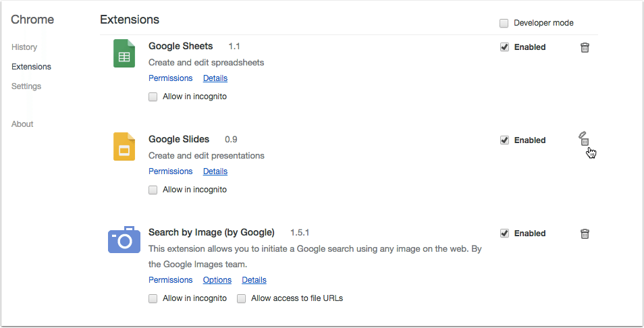Click the Google Sheets extension icon
This screenshot has width=644, height=328.
pyautogui.click(x=124, y=53)
